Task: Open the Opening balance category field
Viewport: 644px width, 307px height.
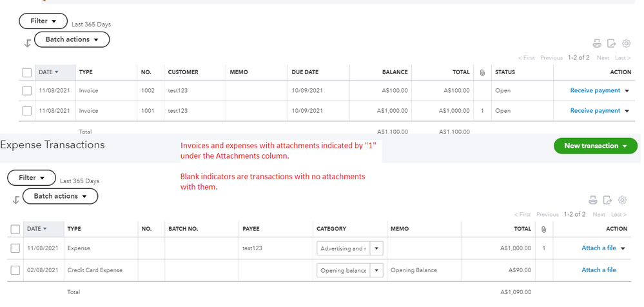Action: coord(343,270)
